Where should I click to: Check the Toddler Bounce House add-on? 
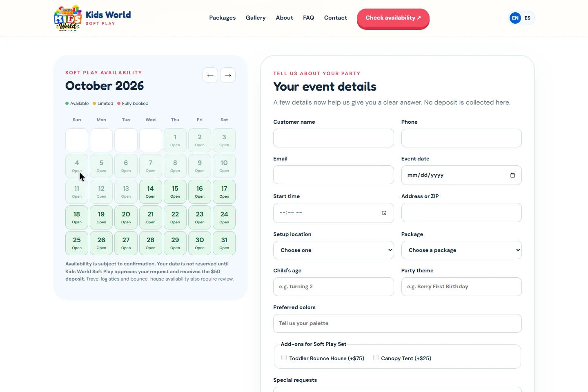(284, 358)
